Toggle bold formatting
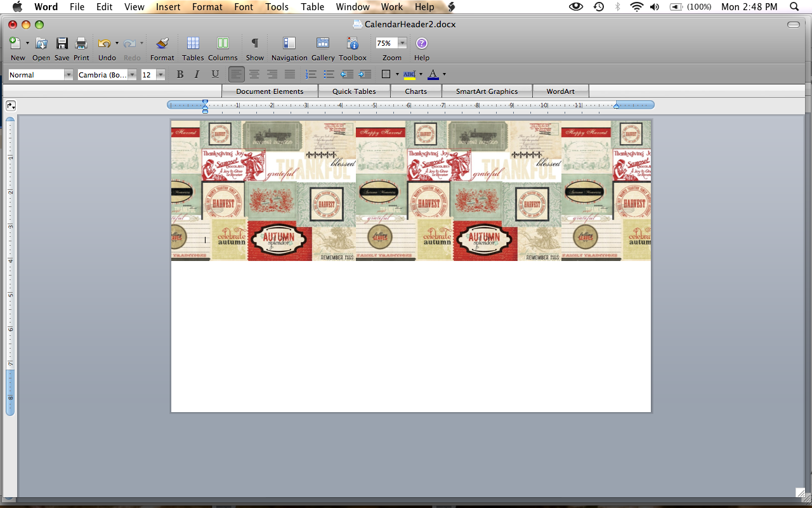Screen dimensions: 812x508 (180, 74)
